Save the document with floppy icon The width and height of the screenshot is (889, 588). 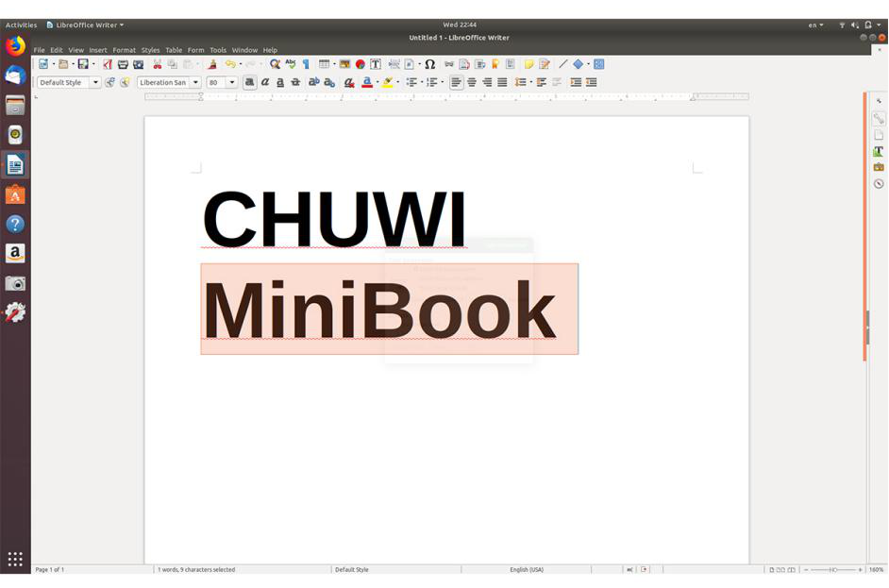83,64
